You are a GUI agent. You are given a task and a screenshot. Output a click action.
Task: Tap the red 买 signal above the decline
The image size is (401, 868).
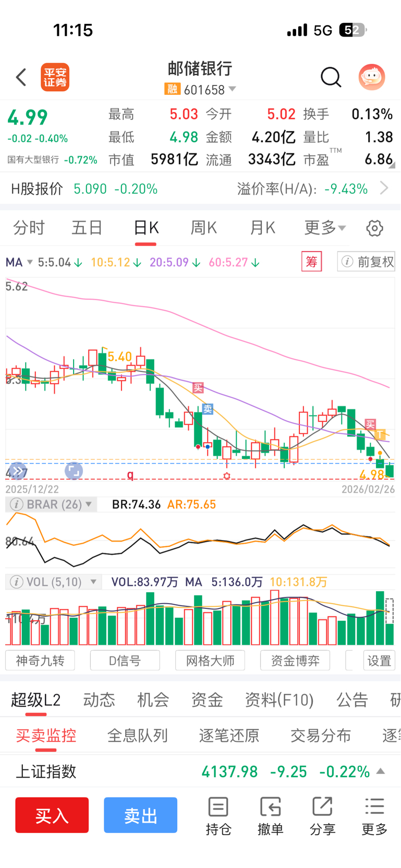click(x=198, y=388)
